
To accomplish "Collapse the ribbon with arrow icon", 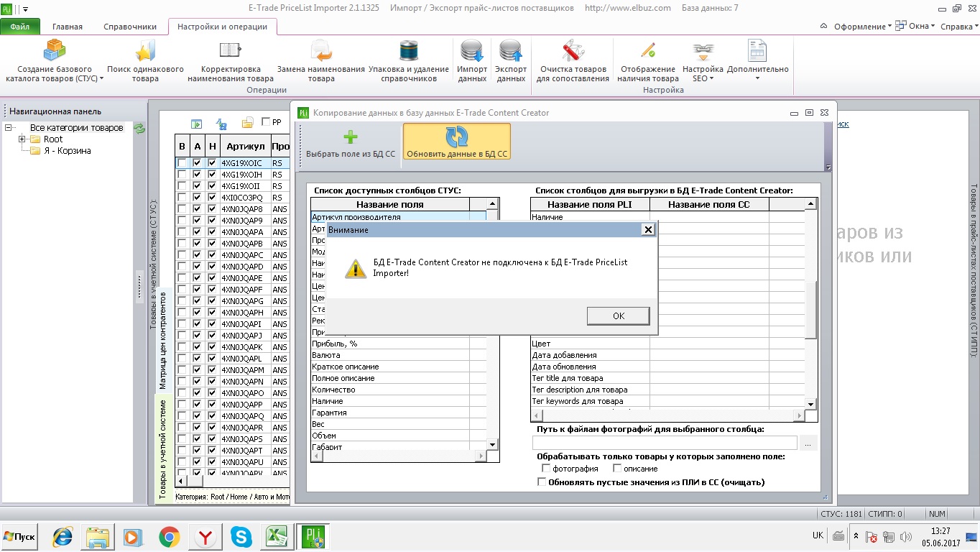I will [x=823, y=26].
